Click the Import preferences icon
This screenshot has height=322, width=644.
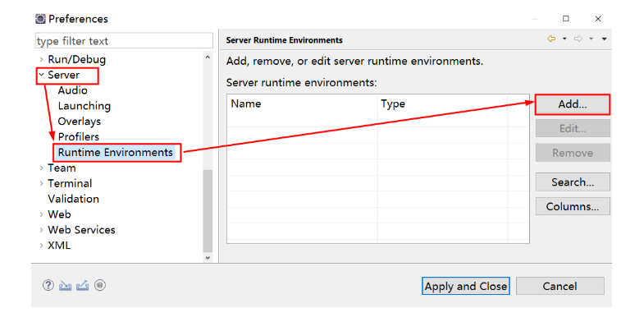click(x=65, y=285)
